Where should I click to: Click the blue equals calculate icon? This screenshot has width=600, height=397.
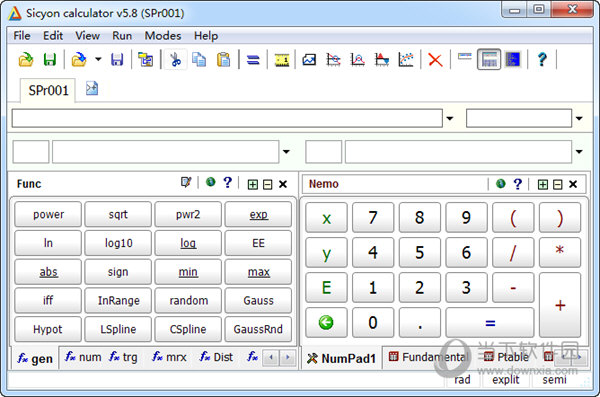tap(253, 60)
